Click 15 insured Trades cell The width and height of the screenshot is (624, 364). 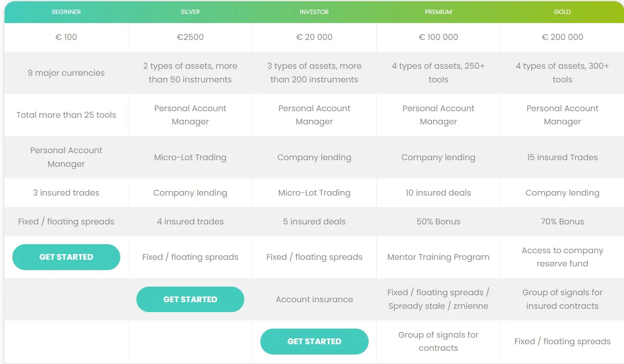point(562,157)
